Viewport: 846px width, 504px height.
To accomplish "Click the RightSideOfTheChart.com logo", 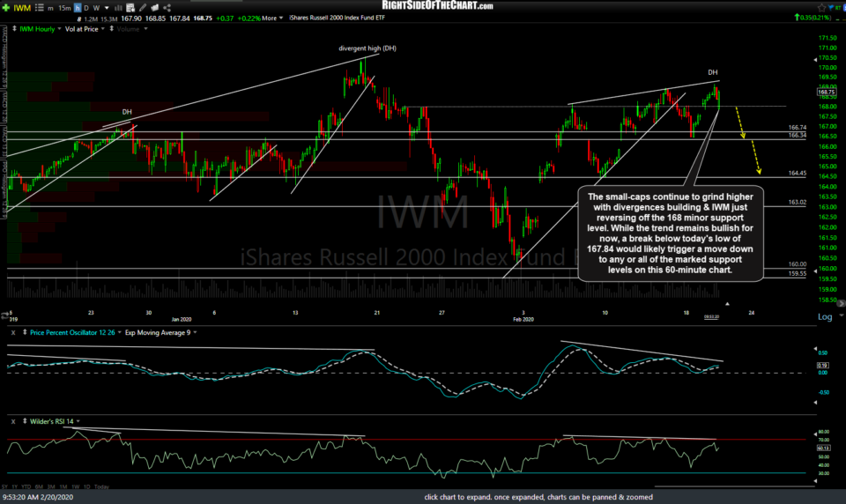I will [438, 5].
